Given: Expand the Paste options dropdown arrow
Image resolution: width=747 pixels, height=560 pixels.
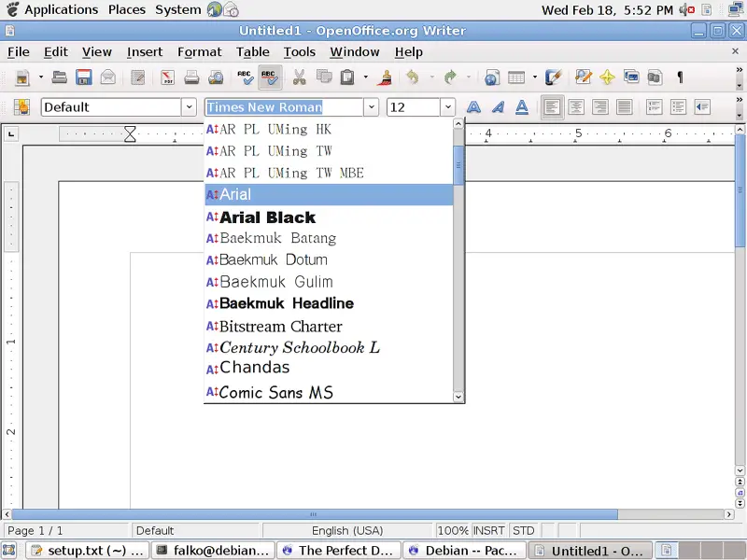Looking at the screenshot, I should pyautogui.click(x=366, y=77).
